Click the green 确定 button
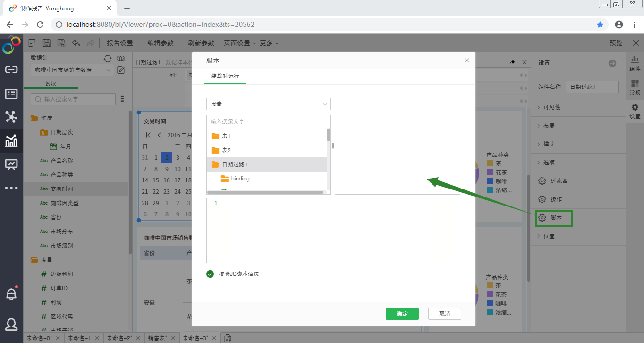 pos(402,314)
